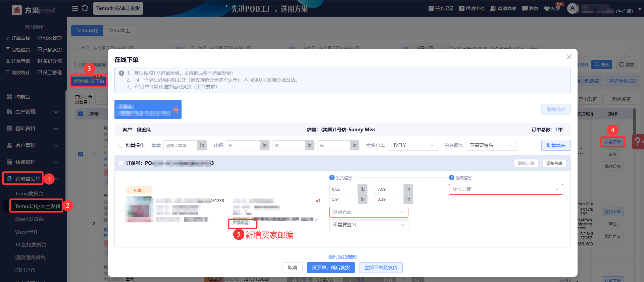
Task: Open 品检验货 shortcut
Action: [x=18, y=50]
